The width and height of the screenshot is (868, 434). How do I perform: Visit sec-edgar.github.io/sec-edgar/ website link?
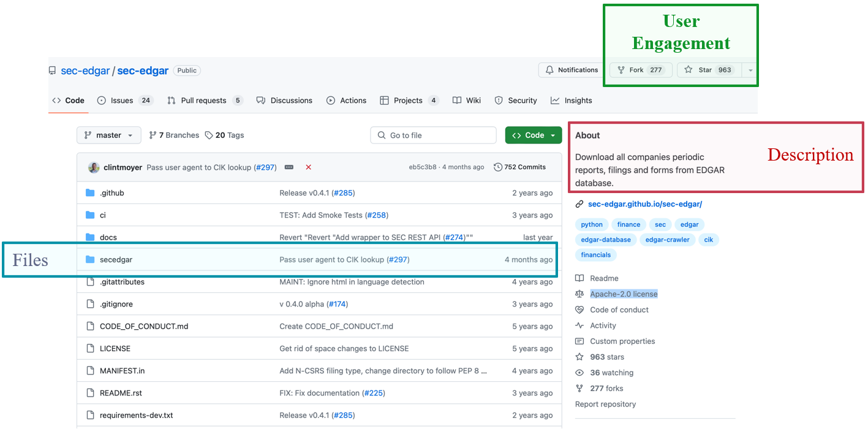tap(645, 204)
